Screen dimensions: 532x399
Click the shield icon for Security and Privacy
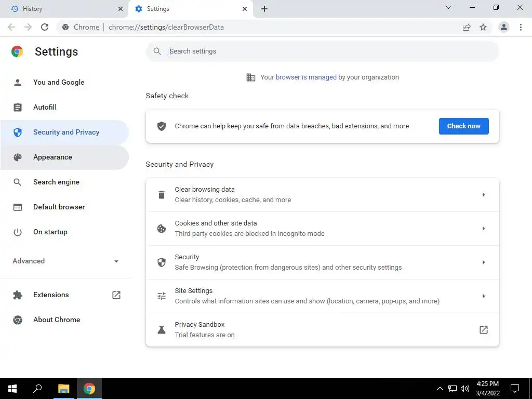18,132
